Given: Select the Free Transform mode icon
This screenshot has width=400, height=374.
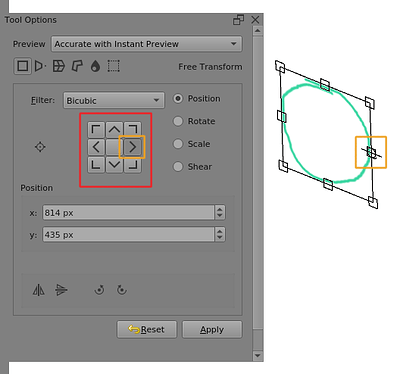Looking at the screenshot, I should [x=22, y=66].
